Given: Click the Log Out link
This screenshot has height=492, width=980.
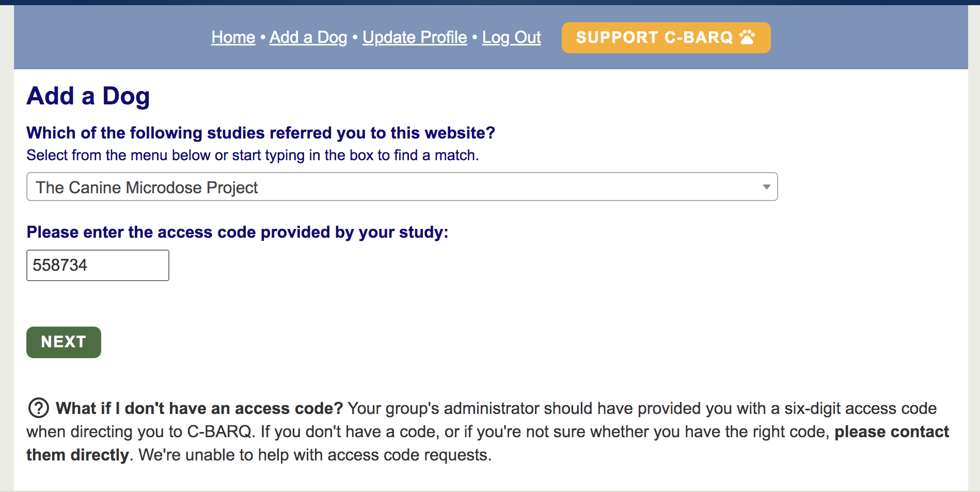Looking at the screenshot, I should pos(512,37).
